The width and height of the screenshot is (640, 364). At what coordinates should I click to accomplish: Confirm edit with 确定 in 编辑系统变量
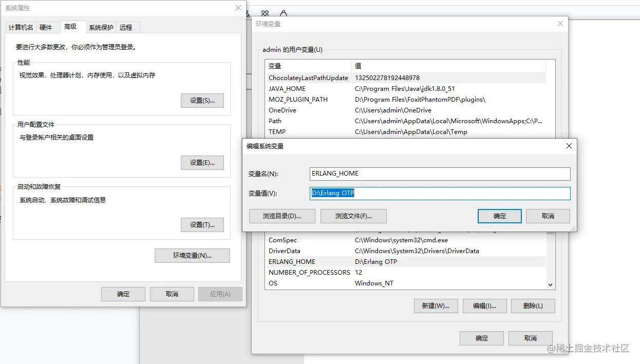click(x=500, y=216)
